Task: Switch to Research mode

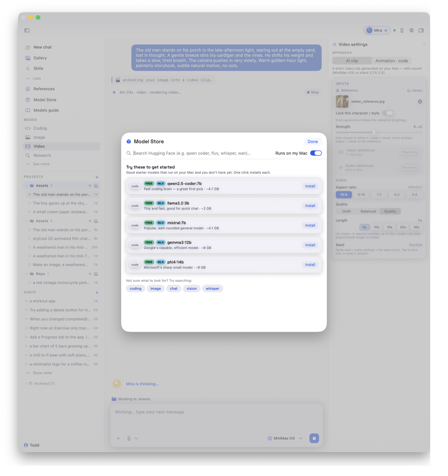Action: 61,155
